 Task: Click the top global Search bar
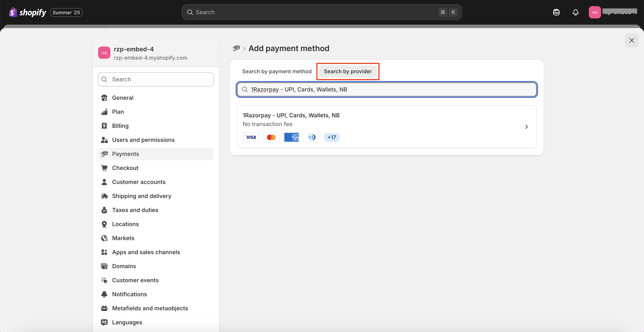coord(322,12)
